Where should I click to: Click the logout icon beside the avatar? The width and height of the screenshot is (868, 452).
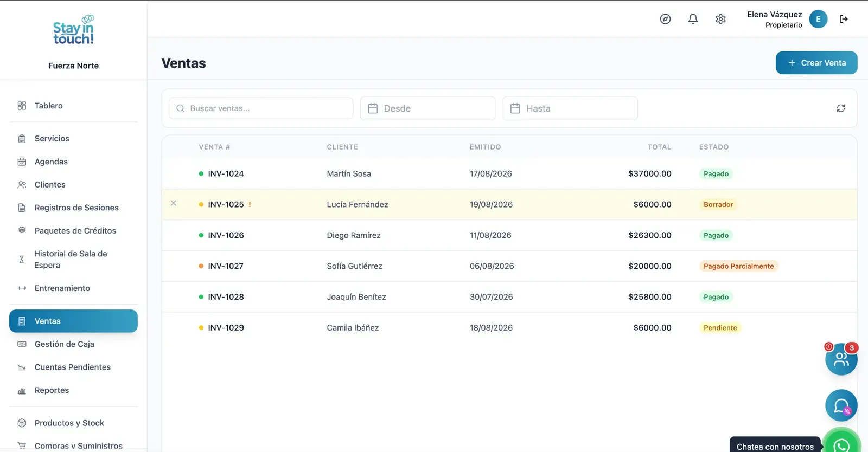[844, 19]
